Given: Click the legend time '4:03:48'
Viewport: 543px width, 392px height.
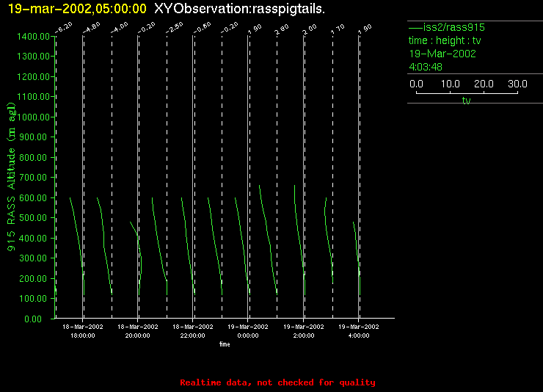Looking at the screenshot, I should click(426, 67).
